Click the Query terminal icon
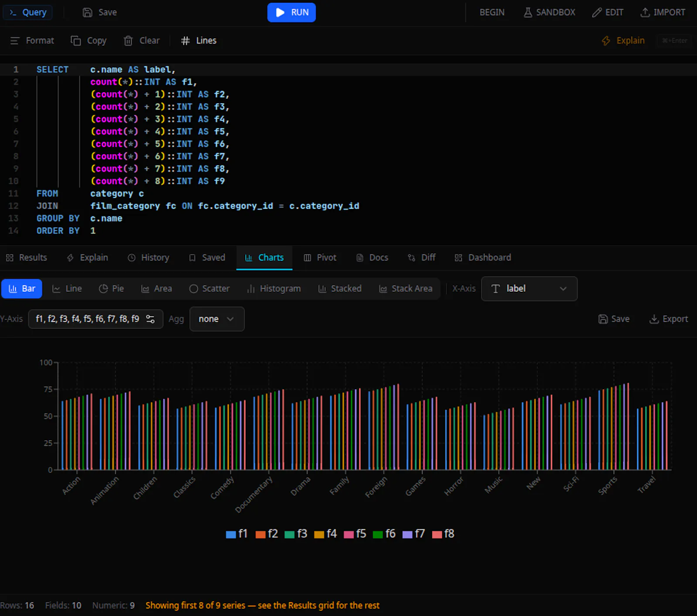The image size is (697, 616). click(x=13, y=13)
